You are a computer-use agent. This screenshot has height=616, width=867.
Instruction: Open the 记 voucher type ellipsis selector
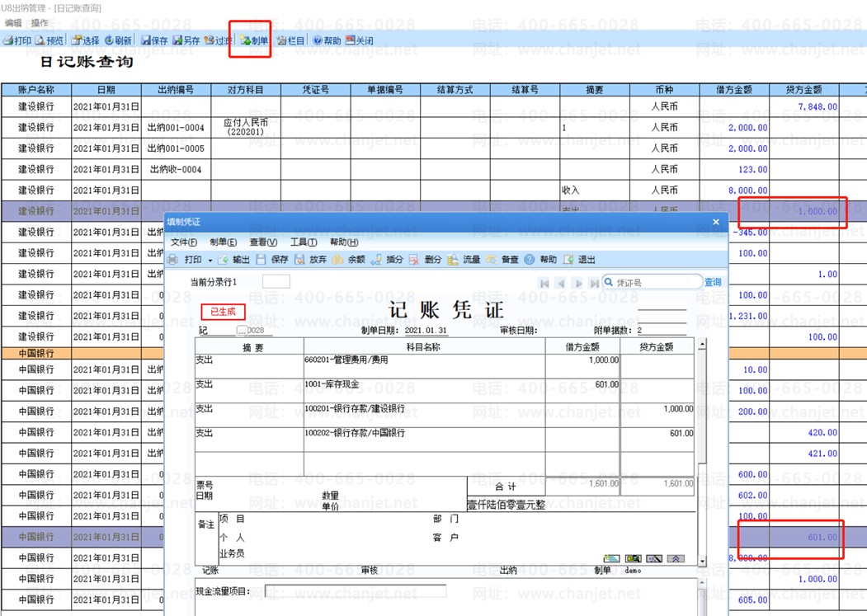242,330
